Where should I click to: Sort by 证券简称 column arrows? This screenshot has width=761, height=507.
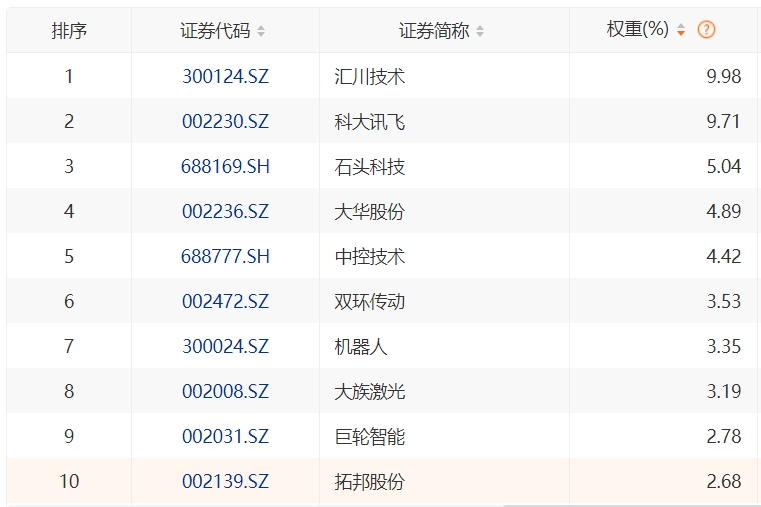pyautogui.click(x=480, y=31)
